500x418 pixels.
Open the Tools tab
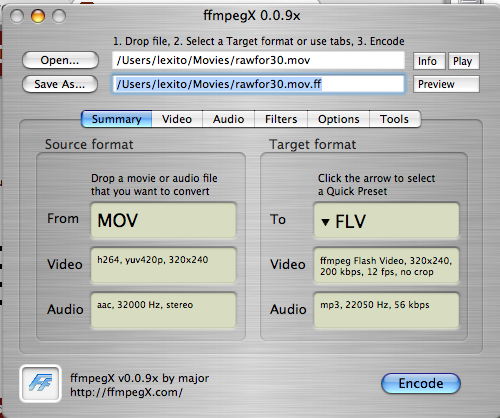click(395, 119)
